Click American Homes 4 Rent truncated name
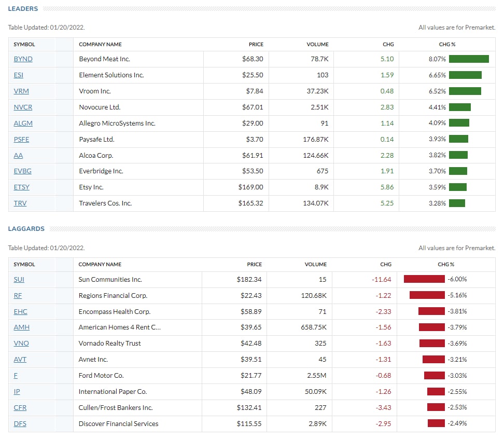 120,327
